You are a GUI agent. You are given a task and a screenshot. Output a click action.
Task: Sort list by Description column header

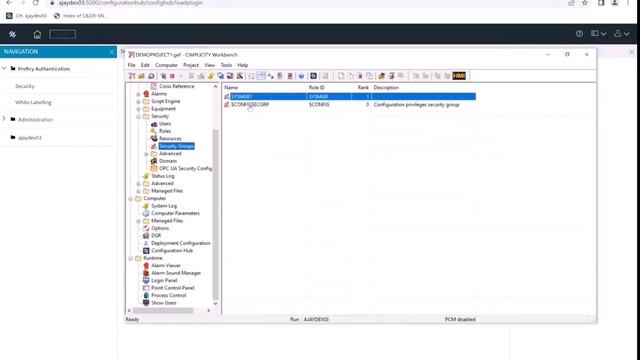point(386,88)
